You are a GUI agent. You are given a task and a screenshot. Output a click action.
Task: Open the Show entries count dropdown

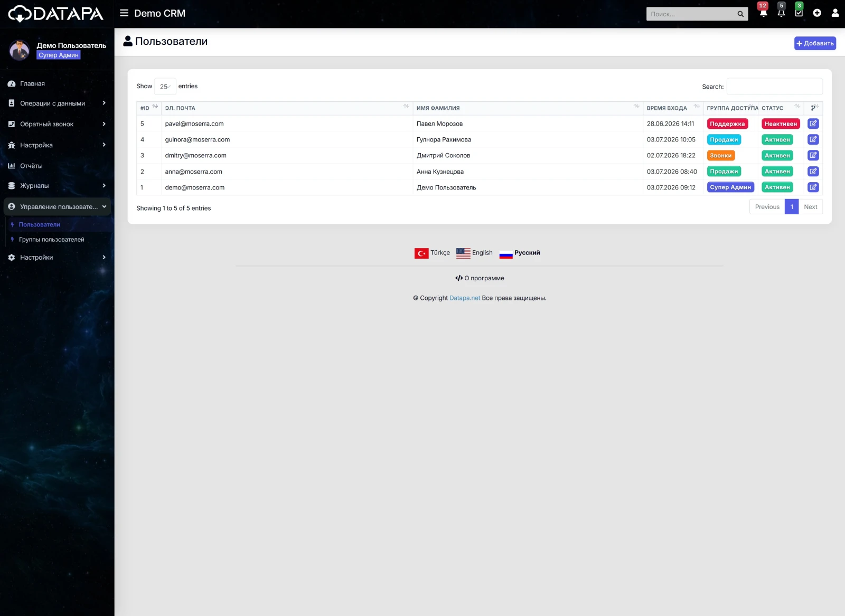(x=165, y=87)
